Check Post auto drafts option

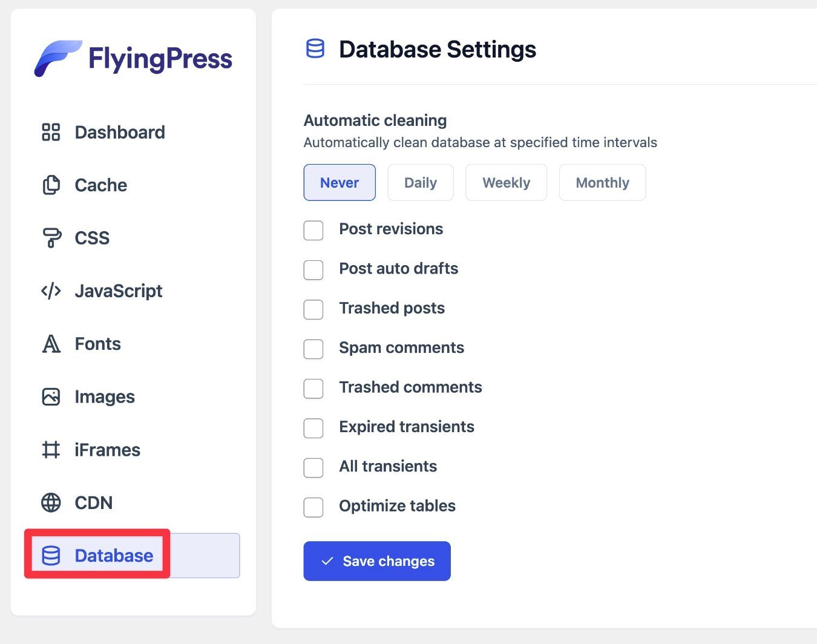pyautogui.click(x=313, y=269)
